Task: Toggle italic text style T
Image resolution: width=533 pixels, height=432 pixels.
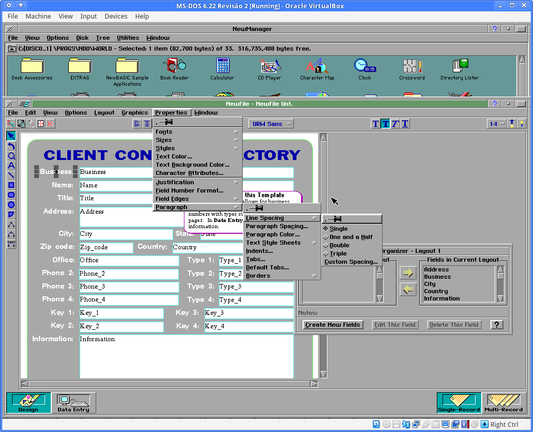Action: (x=395, y=124)
